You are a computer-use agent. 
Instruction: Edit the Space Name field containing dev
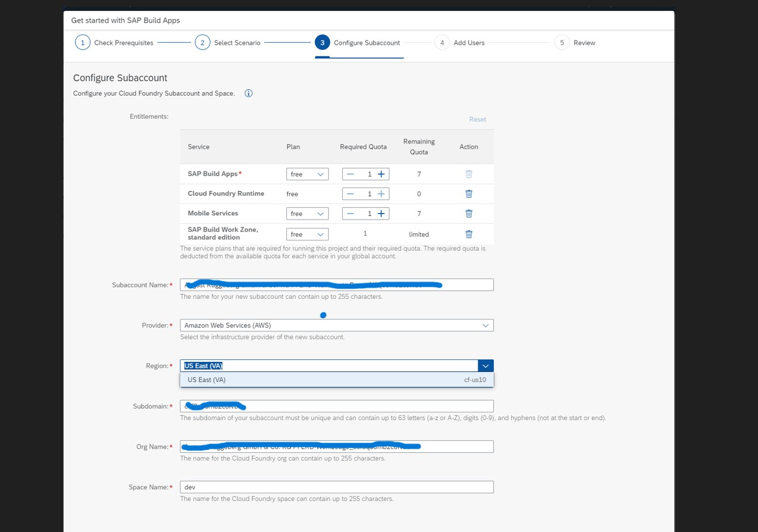tap(337, 487)
